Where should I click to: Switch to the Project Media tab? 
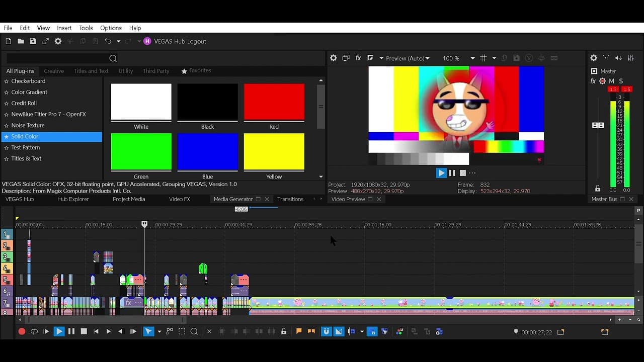pos(129,199)
